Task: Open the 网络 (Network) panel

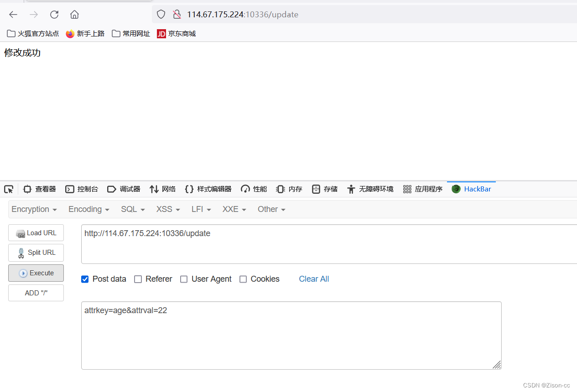Action: point(162,189)
